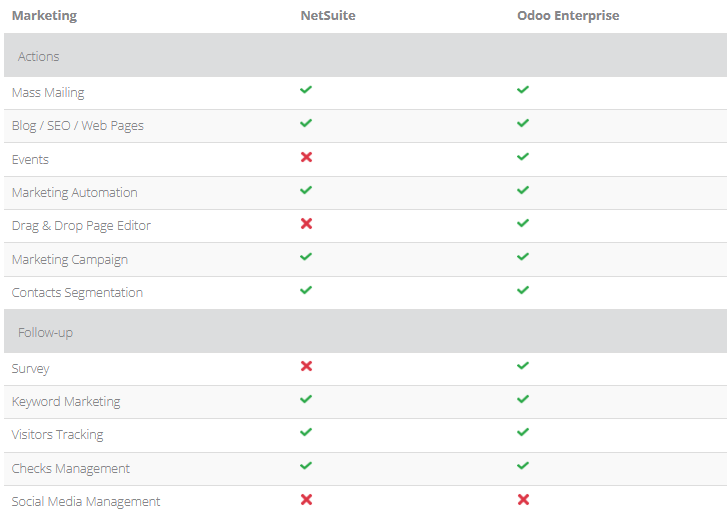Click Odoo check for Checks Management
This screenshot has height=519, width=727.
pyautogui.click(x=523, y=466)
